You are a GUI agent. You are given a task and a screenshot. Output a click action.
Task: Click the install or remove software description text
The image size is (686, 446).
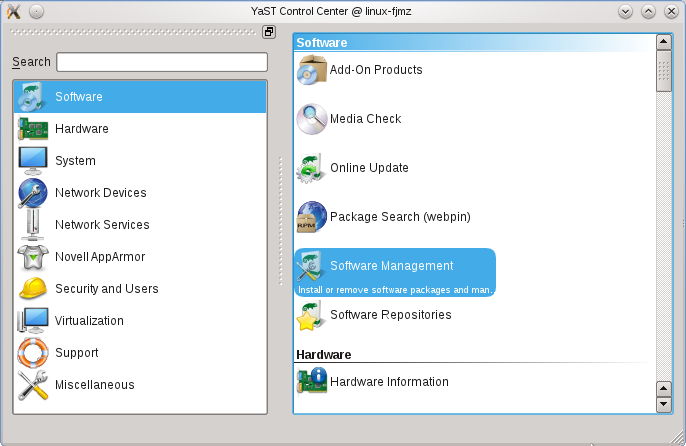point(395,290)
